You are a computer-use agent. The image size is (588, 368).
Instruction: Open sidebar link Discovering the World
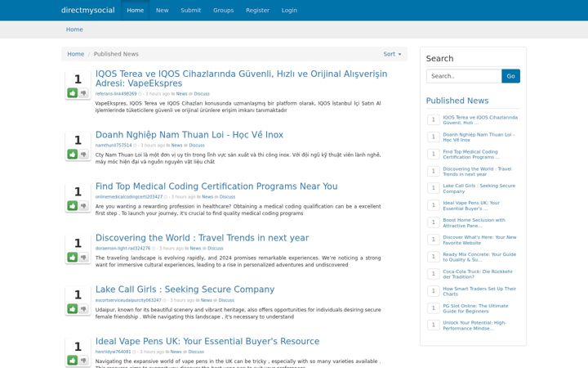477,172
